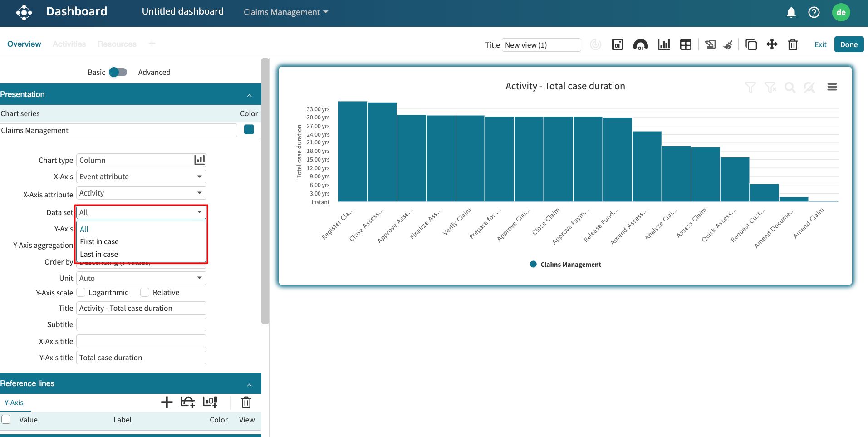Viewport: 868px width, 437px height.
Task: Delete the view with the toolbar trash icon
Action: point(793,44)
